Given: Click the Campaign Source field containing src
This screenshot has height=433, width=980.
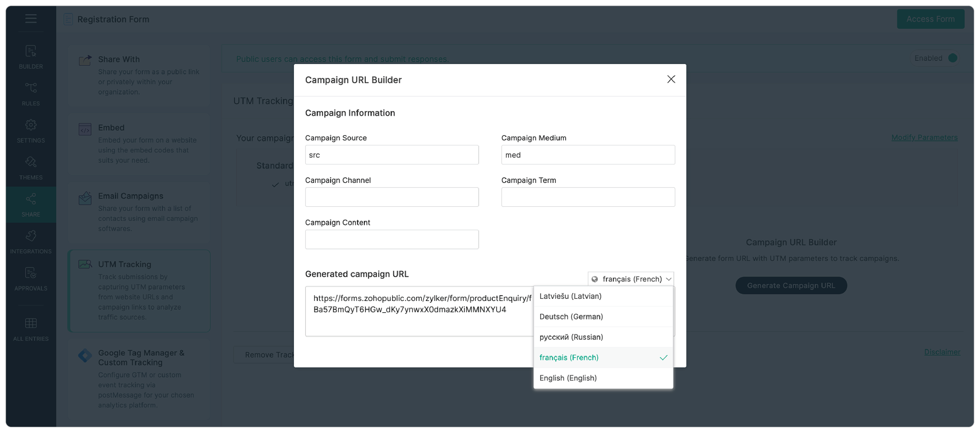Looking at the screenshot, I should pos(391,155).
